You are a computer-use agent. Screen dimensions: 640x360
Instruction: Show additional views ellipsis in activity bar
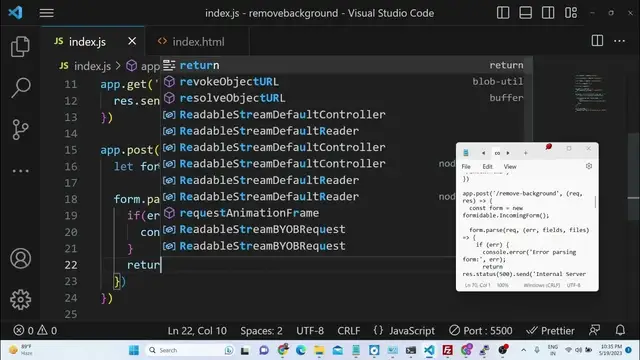click(20, 171)
